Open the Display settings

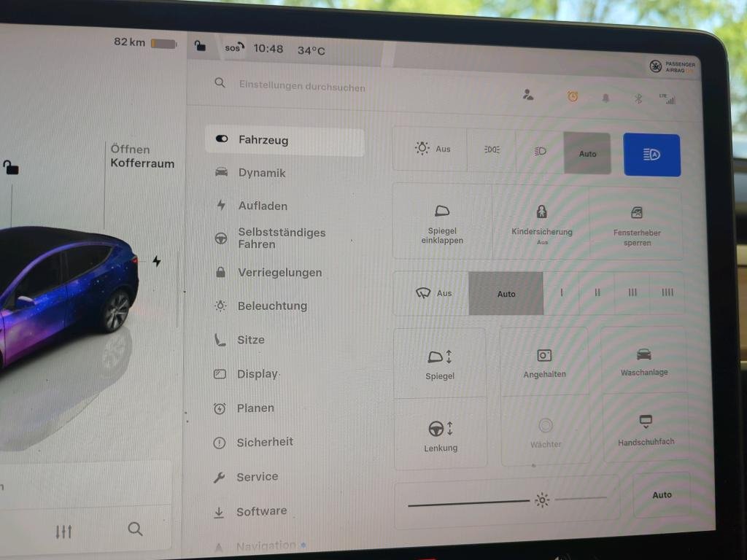246,374
